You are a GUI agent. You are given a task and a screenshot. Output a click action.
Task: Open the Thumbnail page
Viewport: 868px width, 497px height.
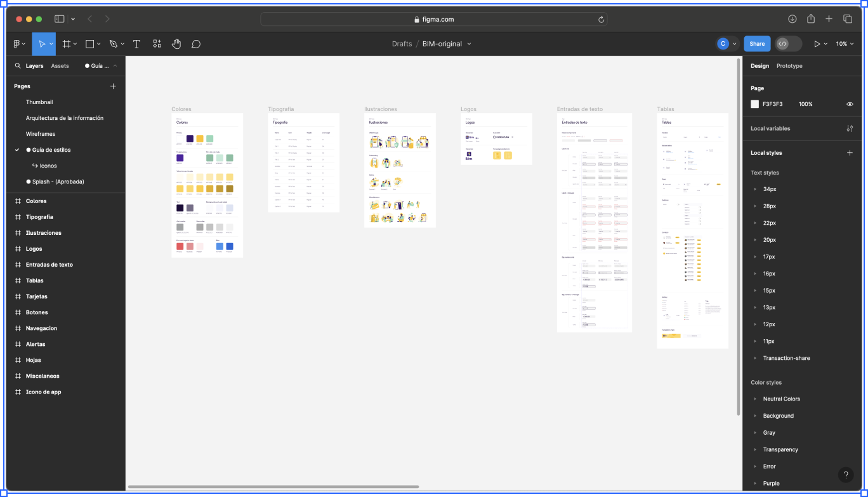(x=39, y=102)
